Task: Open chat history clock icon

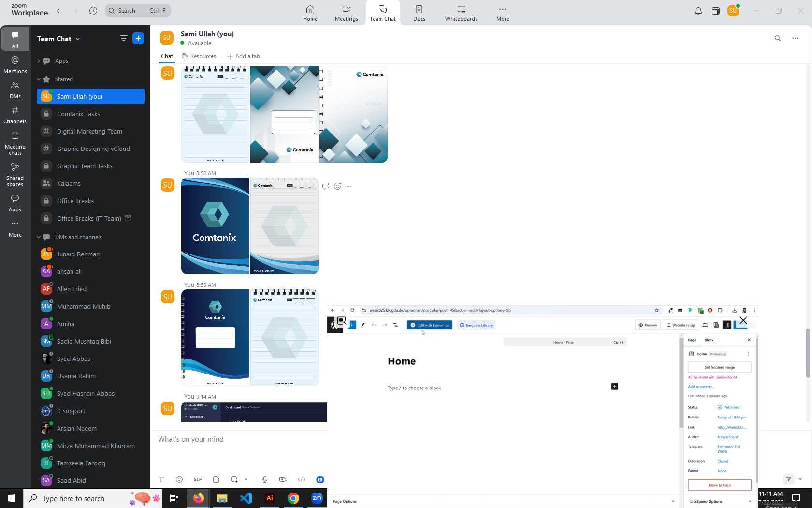Action: (93, 11)
